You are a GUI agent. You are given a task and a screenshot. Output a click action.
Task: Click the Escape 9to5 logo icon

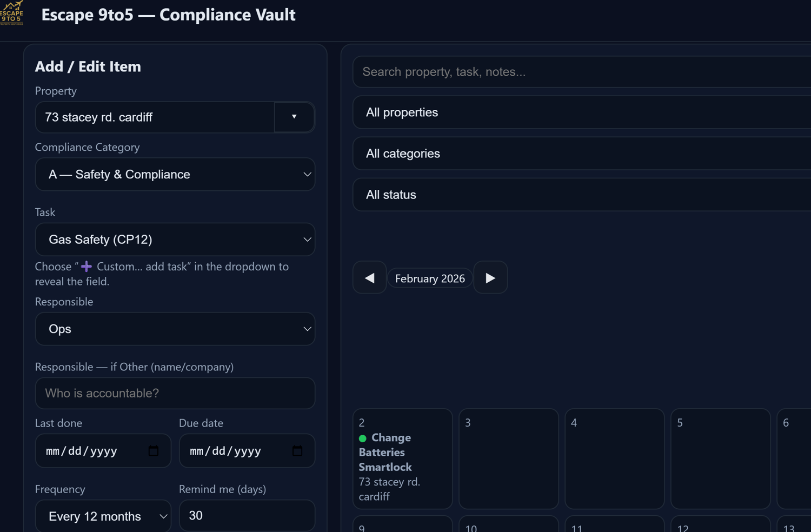(12, 13)
